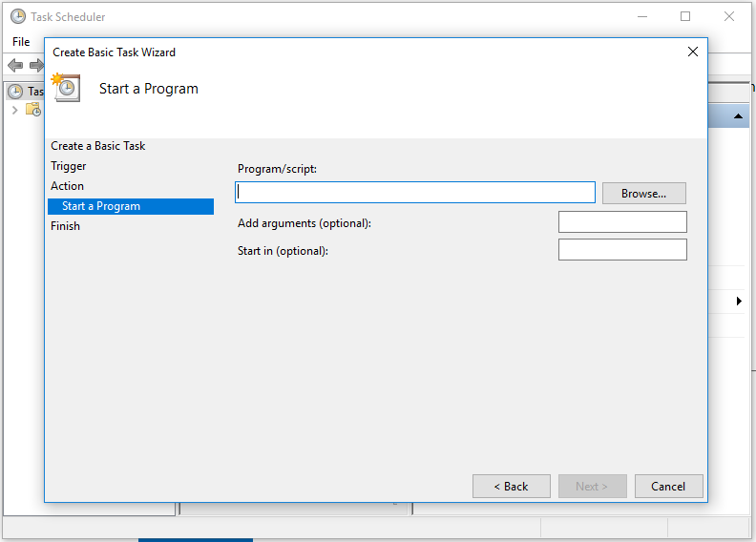756x542 pixels.
Task: Click Task Scheduler title bar app icon
Action: pyautogui.click(x=18, y=16)
